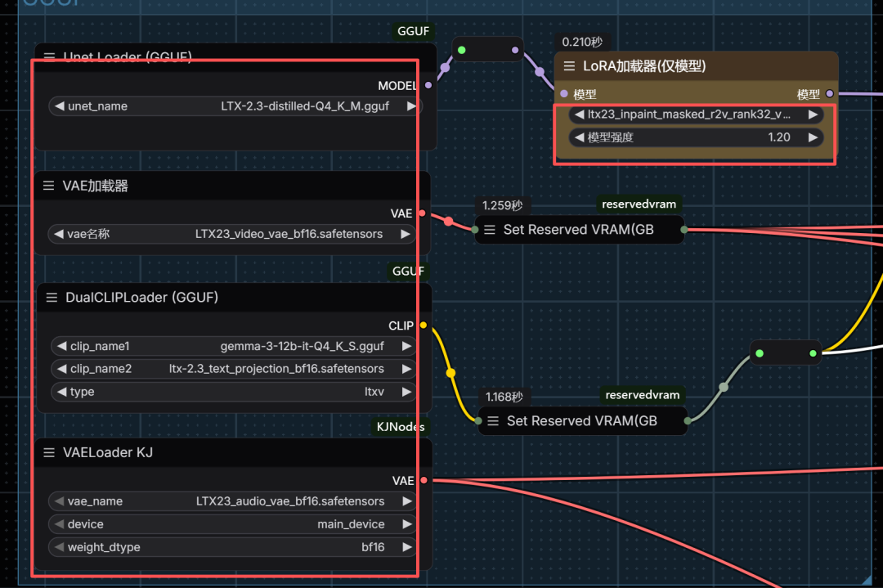Select next vae_name in VAELoader KJ
The width and height of the screenshot is (883, 588).
pyautogui.click(x=407, y=501)
